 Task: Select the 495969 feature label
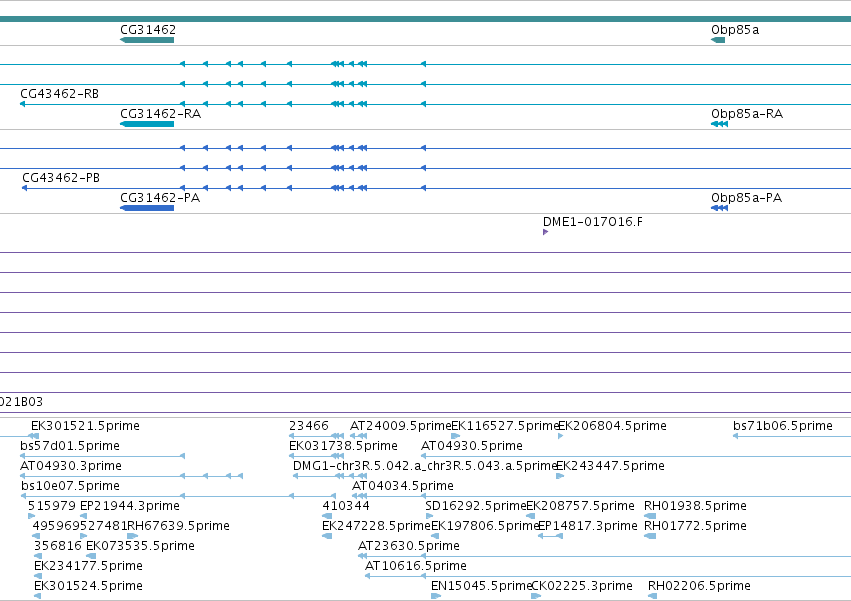coord(56,527)
